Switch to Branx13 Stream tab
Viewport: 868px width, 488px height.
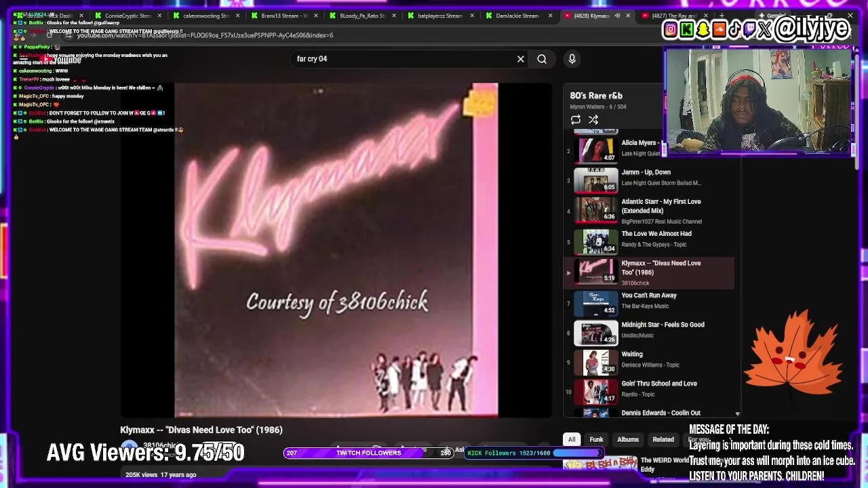coord(285,16)
